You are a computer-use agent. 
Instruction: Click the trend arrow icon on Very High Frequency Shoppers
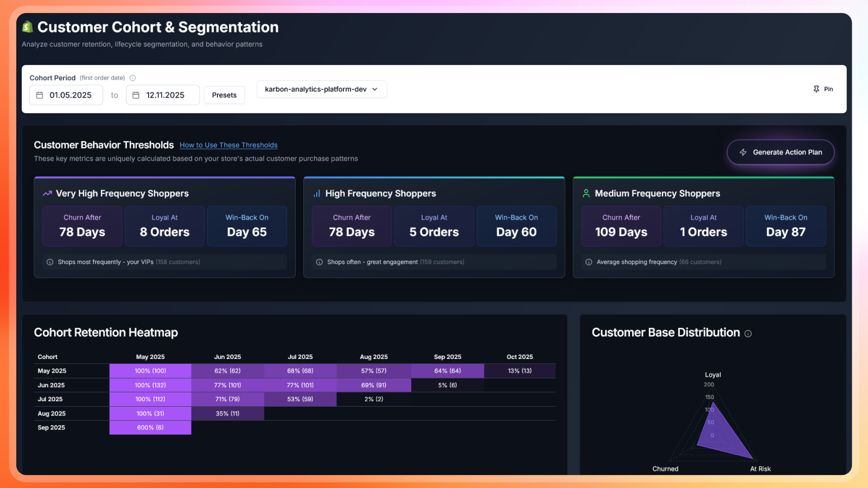(x=47, y=193)
